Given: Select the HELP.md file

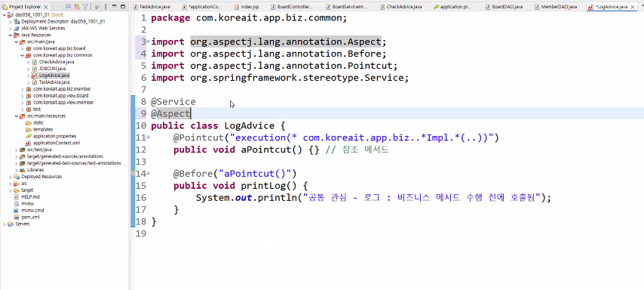Looking at the screenshot, I should 30,197.
